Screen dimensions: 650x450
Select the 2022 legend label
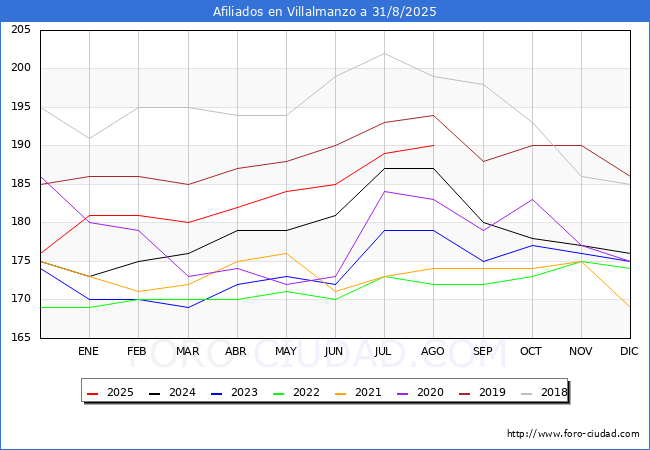pos(306,392)
